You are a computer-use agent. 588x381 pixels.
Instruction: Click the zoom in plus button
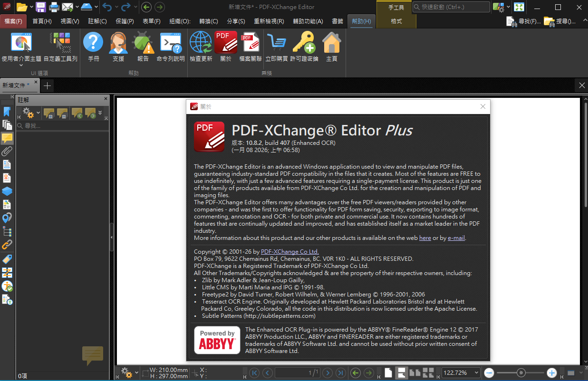tap(551, 373)
